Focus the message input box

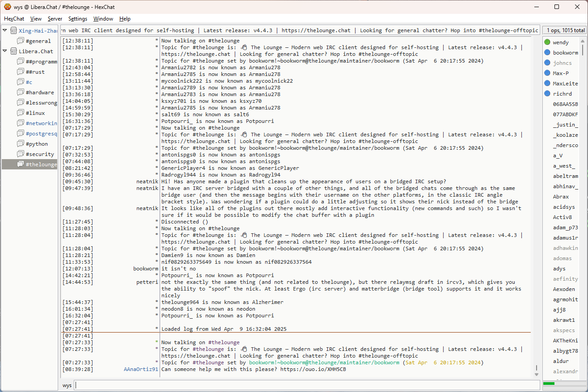(x=306, y=385)
